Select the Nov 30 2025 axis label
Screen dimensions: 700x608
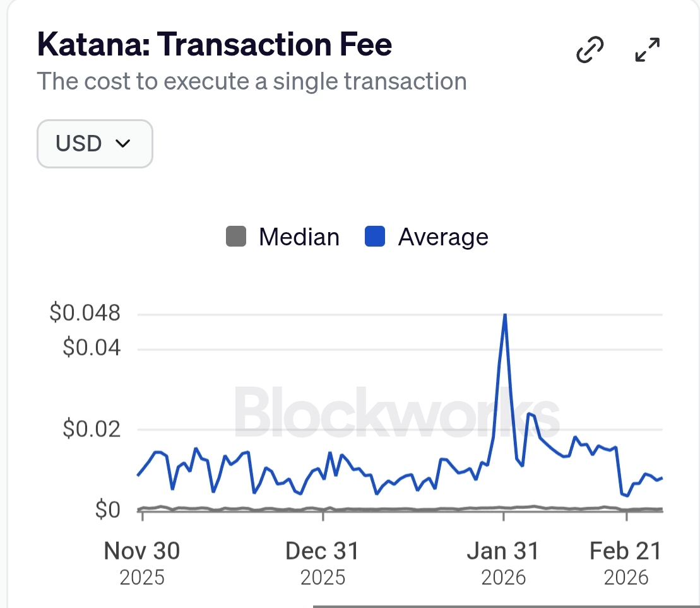[x=142, y=560]
